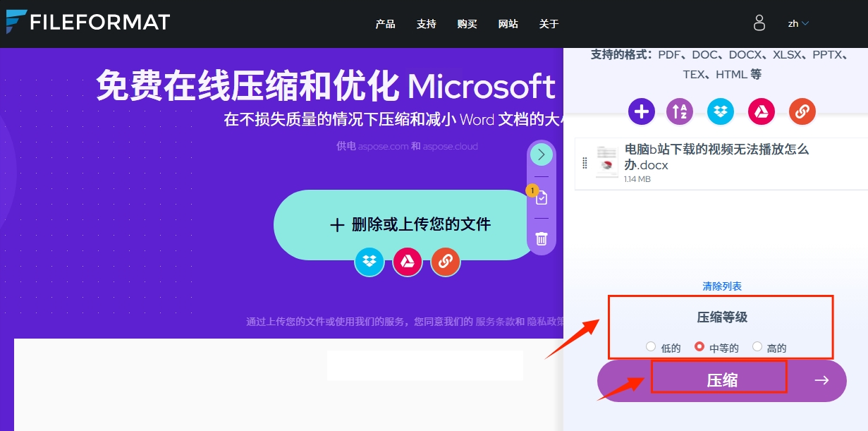Click the aspose.com link
Screen dimensions: 868x431
383,147
